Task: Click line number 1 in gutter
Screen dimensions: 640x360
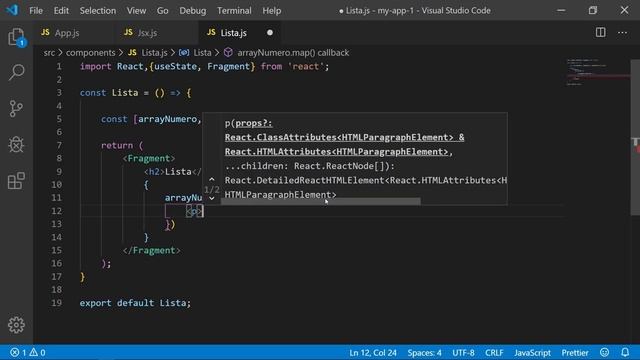Action: [x=59, y=67]
